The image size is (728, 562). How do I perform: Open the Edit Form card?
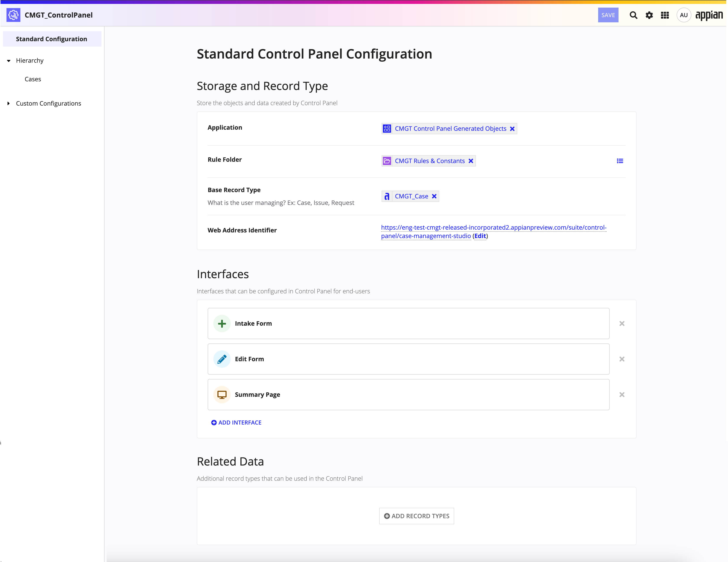[408, 359]
